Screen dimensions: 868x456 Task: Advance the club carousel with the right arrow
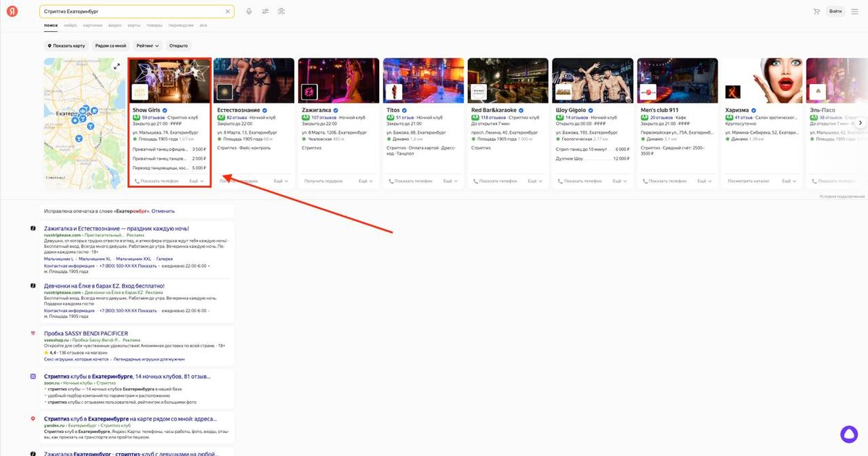click(x=861, y=123)
